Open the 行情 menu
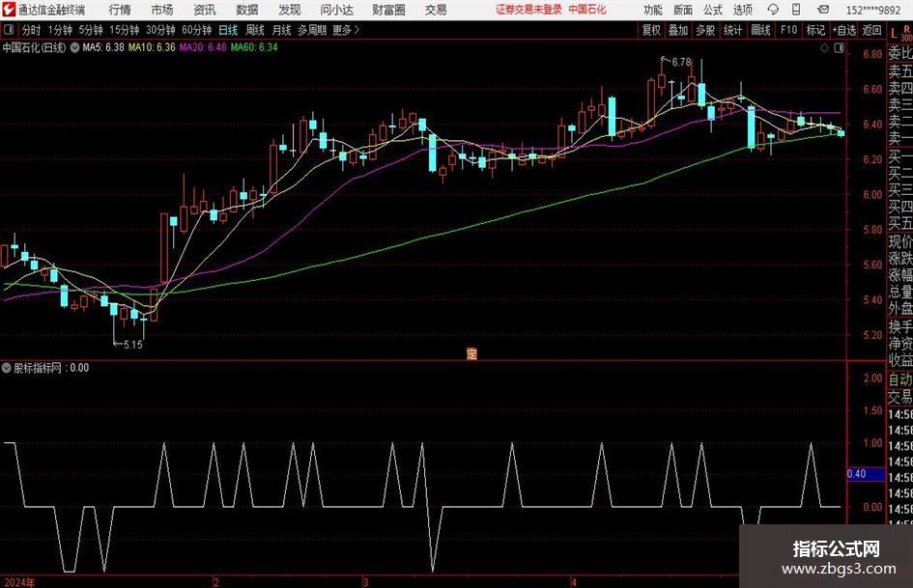Viewport: 913px width, 588px height. click(x=120, y=10)
